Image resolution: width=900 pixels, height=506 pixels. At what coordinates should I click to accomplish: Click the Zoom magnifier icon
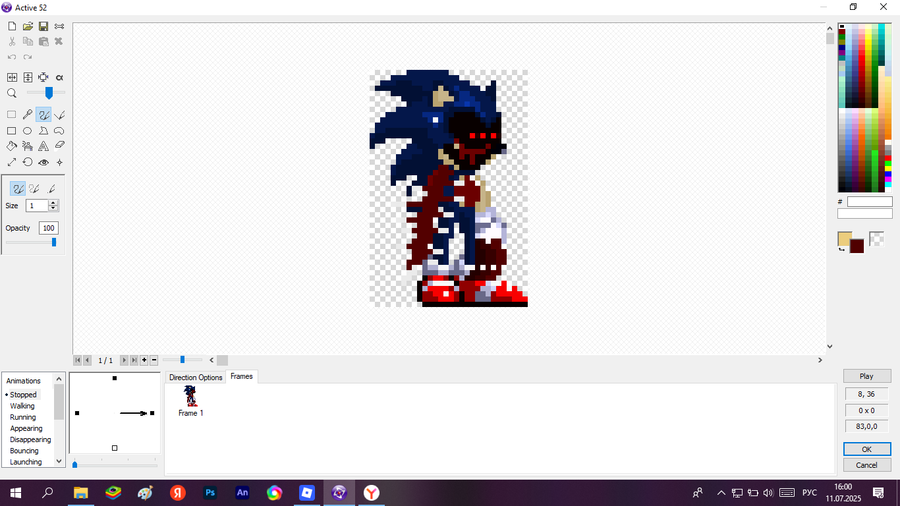(11, 93)
